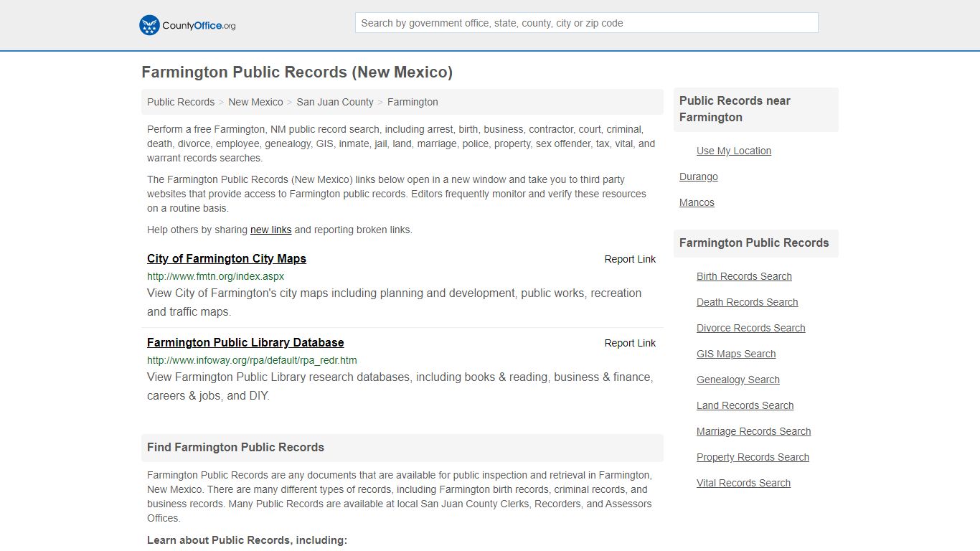Visit the fmtn.org index.aspx URL
This screenshot has height=551, width=980.
215,276
